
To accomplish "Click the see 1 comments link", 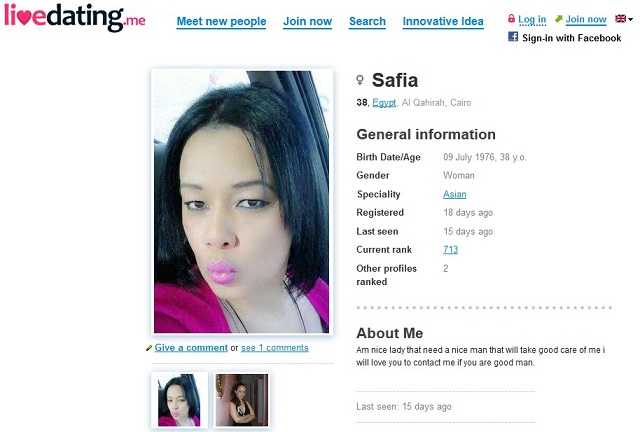I will (275, 348).
